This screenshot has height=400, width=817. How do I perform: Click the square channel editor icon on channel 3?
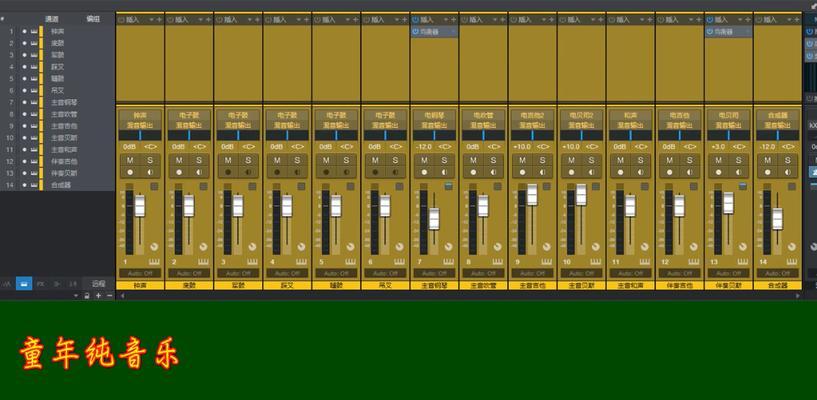(252, 186)
